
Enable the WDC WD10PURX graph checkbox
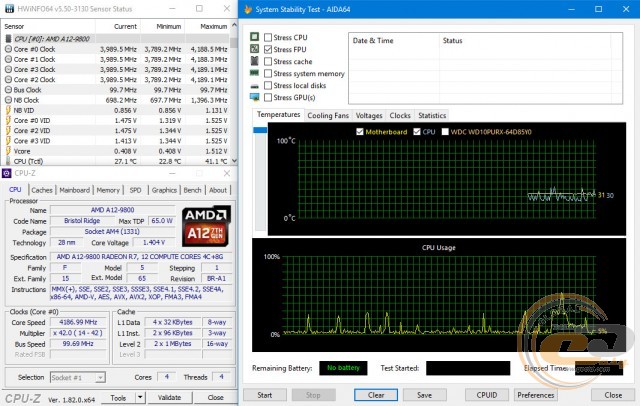(445, 132)
